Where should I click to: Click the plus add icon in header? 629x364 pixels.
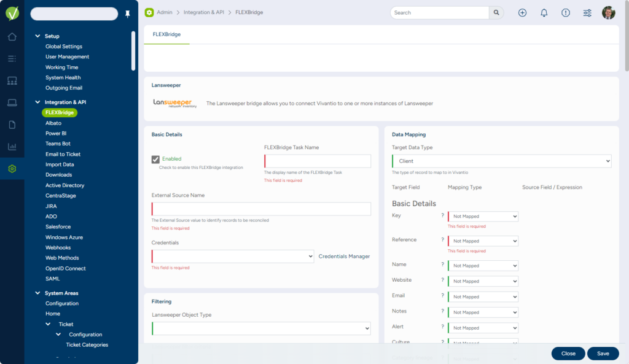(522, 13)
